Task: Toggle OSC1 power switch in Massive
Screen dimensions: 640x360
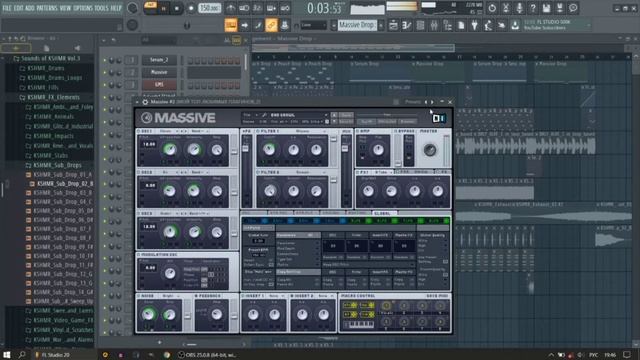Action: click(x=139, y=131)
